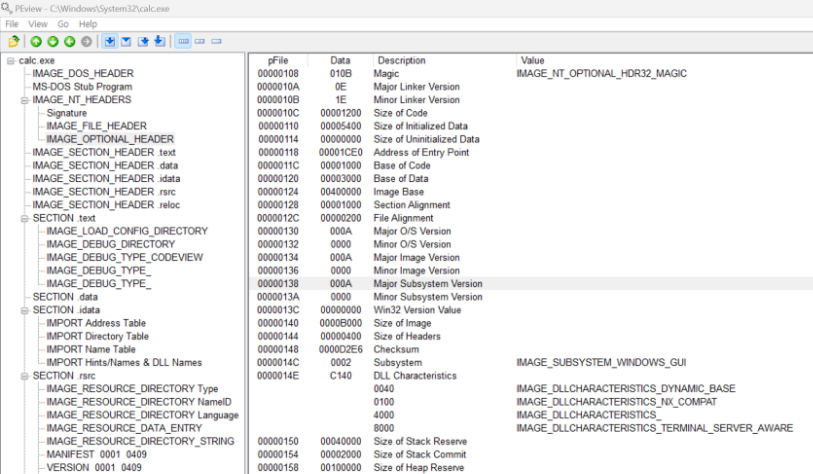
Task: Select the Signature tree item
Action: click(67, 113)
